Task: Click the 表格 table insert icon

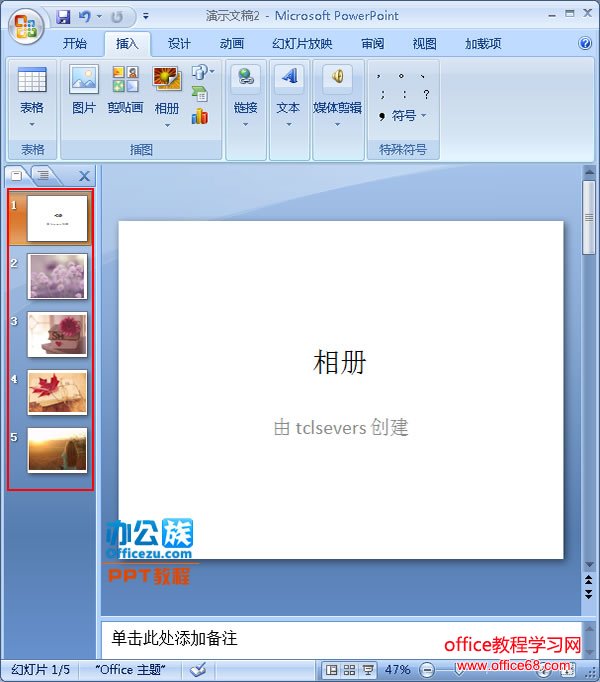Action: click(x=32, y=80)
